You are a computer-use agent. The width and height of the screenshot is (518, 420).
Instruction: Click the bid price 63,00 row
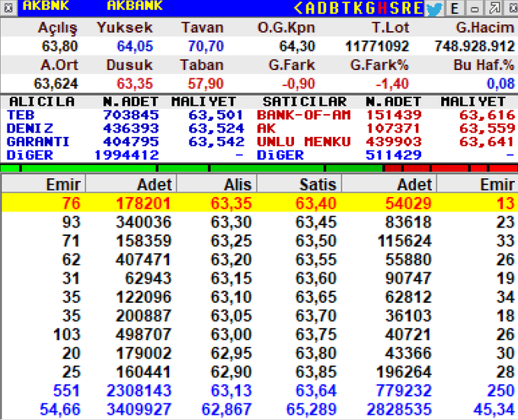pyautogui.click(x=232, y=335)
